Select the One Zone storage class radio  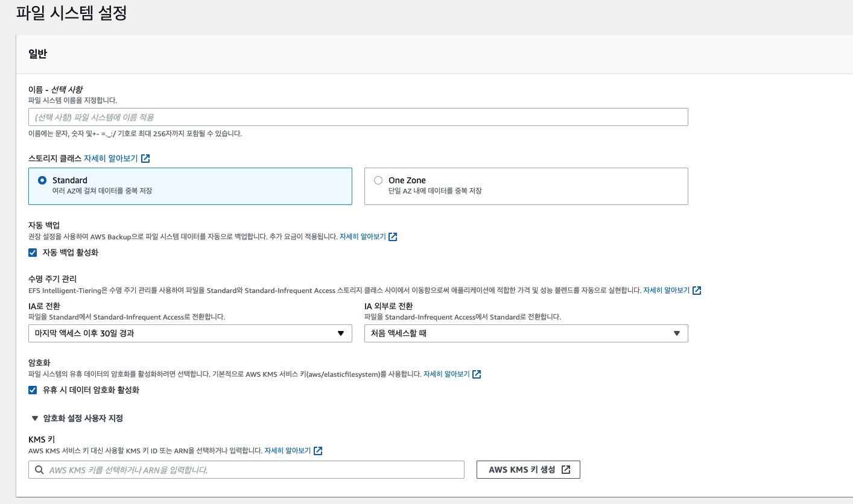(x=378, y=180)
